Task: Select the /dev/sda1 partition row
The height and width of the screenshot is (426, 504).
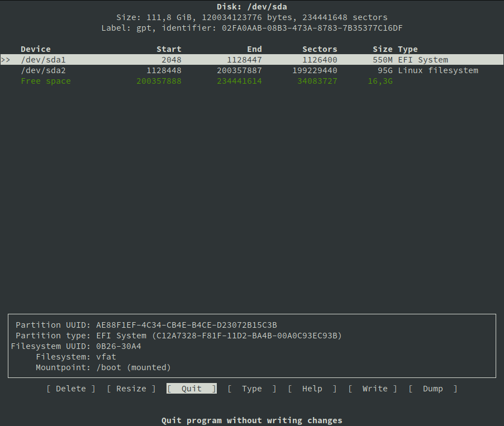Action: click(x=44, y=60)
